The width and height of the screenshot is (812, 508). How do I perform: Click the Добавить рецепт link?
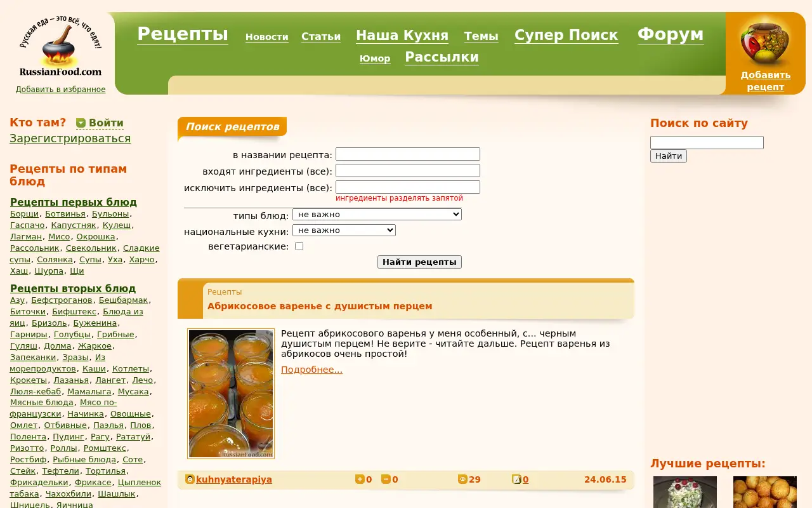[766, 81]
